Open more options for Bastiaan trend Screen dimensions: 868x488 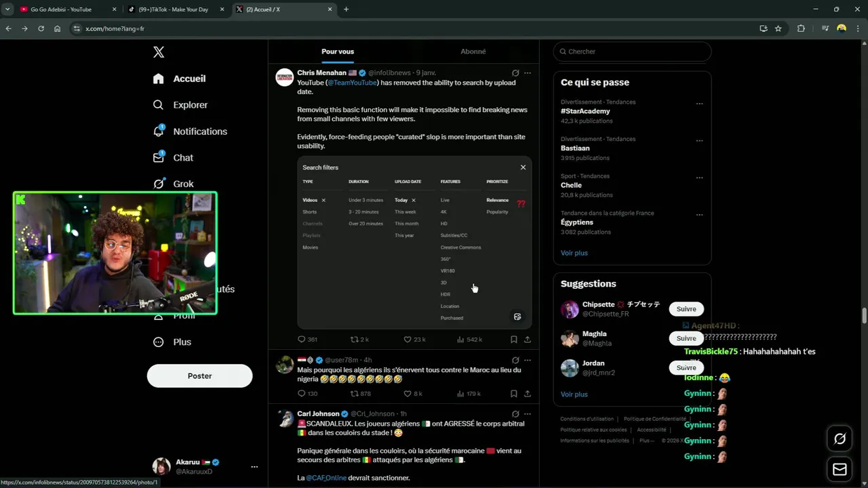(699, 141)
